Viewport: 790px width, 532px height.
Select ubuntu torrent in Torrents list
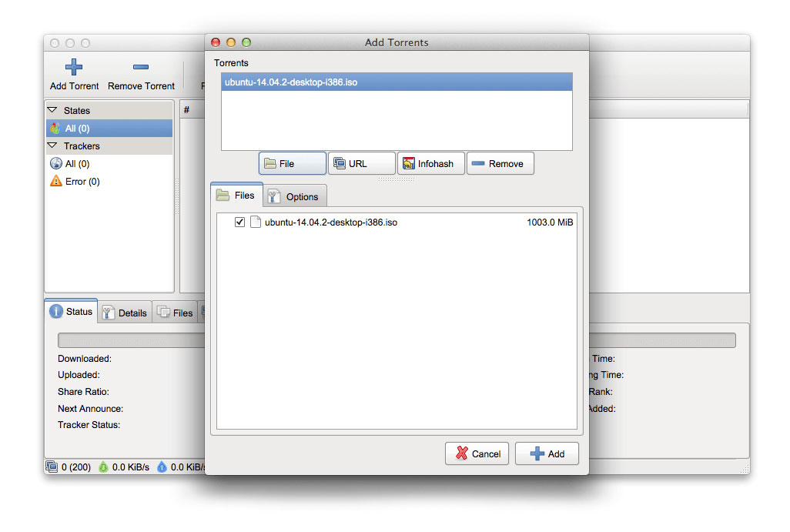point(397,82)
